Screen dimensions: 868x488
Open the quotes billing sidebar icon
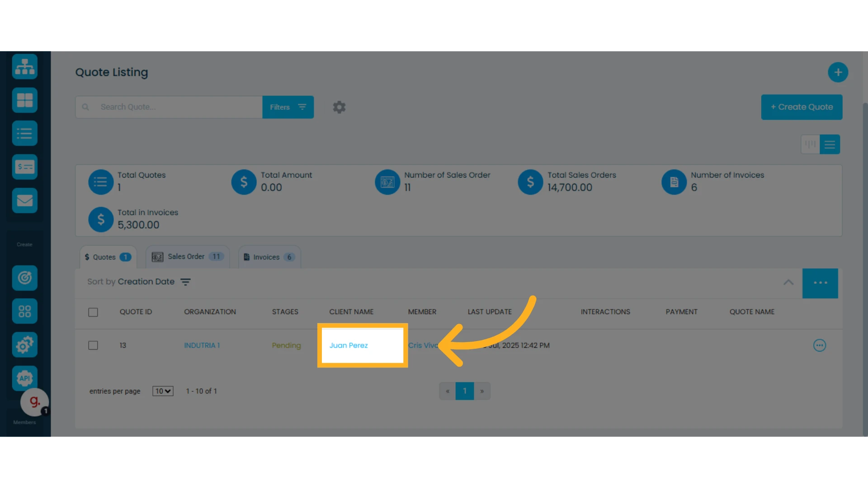[25, 167]
